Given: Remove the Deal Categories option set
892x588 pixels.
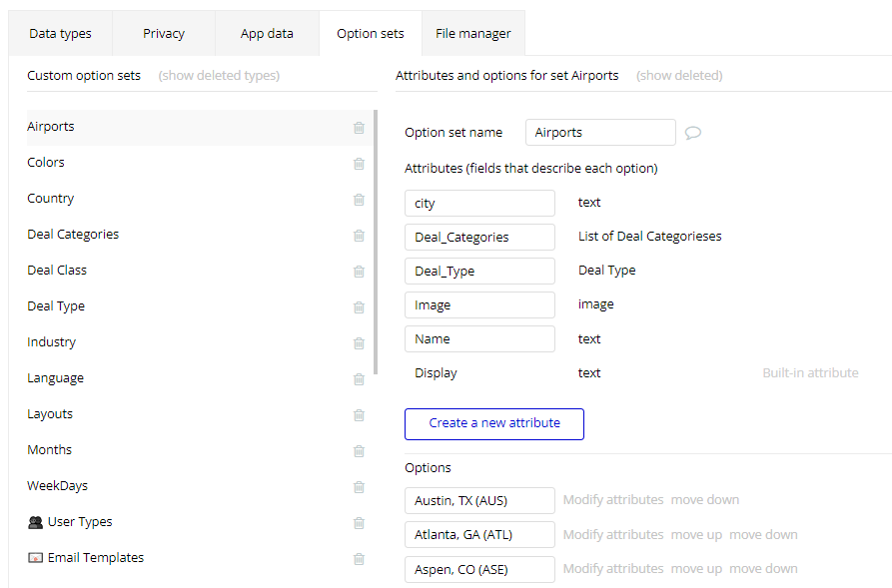Looking at the screenshot, I should [x=359, y=236].
